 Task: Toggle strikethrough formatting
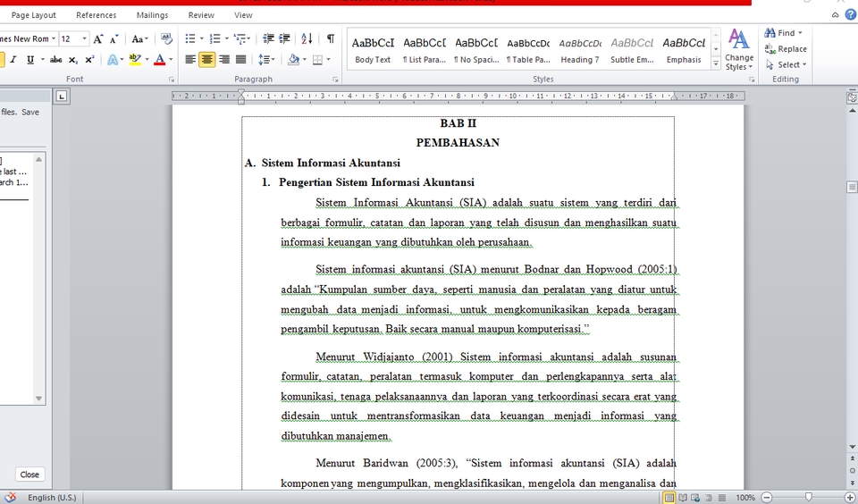(x=55, y=60)
